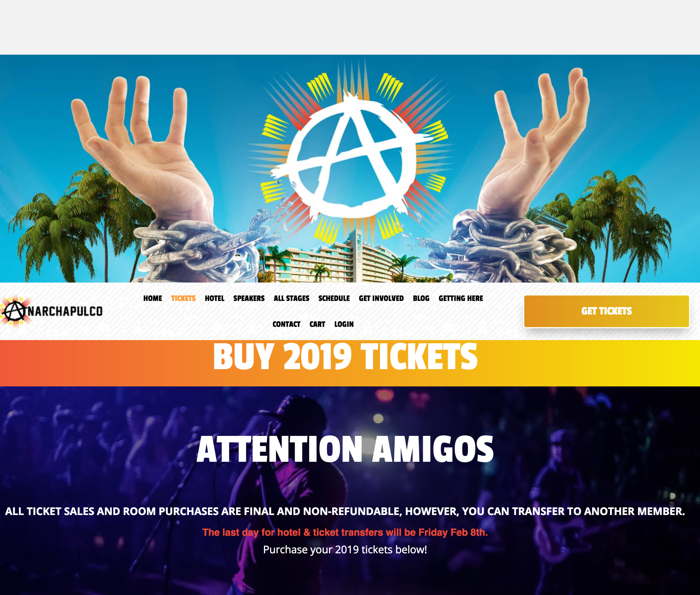The image size is (700, 595).
Task: Click the Attention Amigos heading
Action: pyautogui.click(x=345, y=449)
